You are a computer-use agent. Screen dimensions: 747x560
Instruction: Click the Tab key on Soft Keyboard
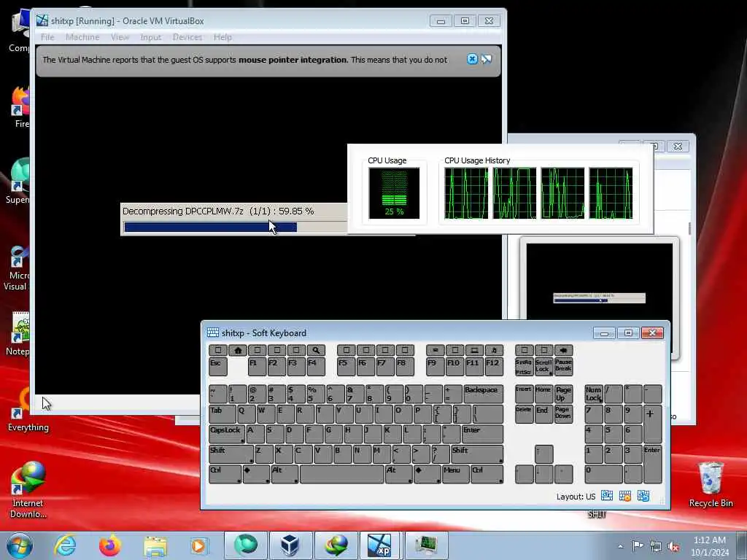click(222, 414)
